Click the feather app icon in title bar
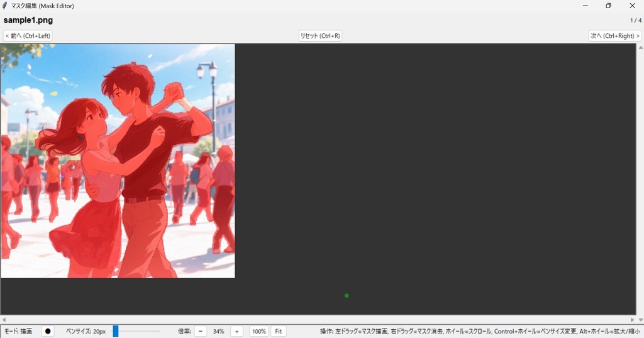Screen dimensions: 644x338 [5, 6]
